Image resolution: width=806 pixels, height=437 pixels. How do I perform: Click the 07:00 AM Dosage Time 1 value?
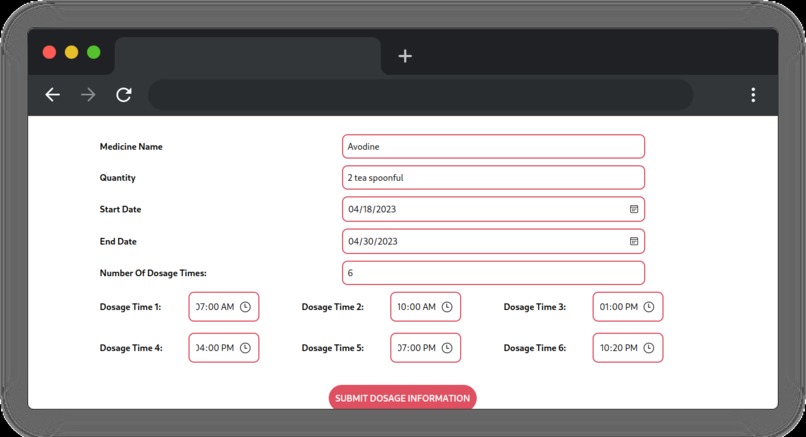click(215, 307)
